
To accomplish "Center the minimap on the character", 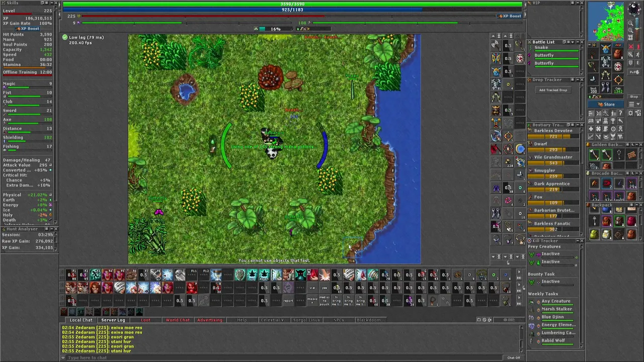I will click(x=630, y=37).
